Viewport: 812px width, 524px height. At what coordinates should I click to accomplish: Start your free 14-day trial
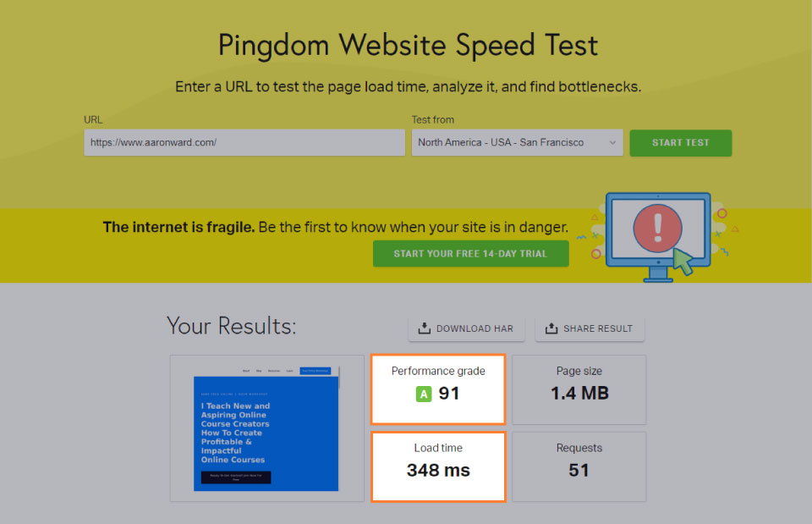[x=470, y=253]
